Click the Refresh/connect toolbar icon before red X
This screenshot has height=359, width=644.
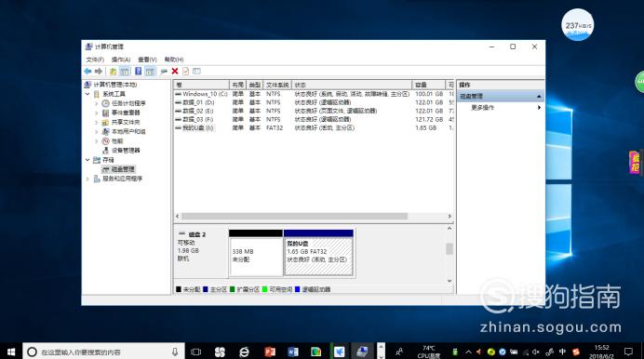pos(164,72)
